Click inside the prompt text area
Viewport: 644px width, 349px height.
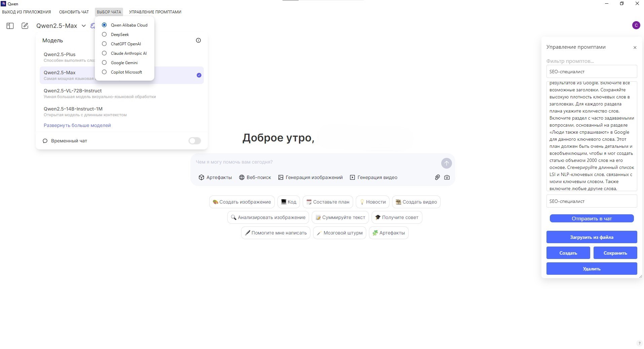point(592,136)
